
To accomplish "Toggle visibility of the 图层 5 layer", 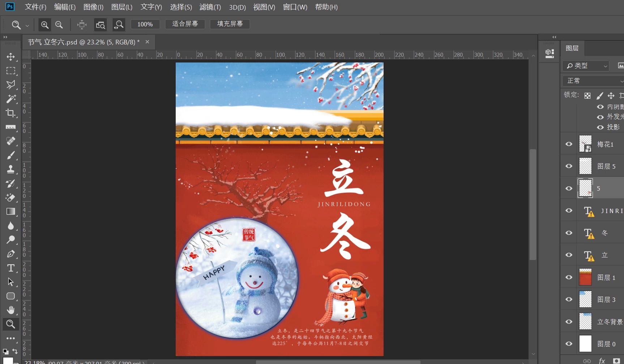I will (x=569, y=166).
